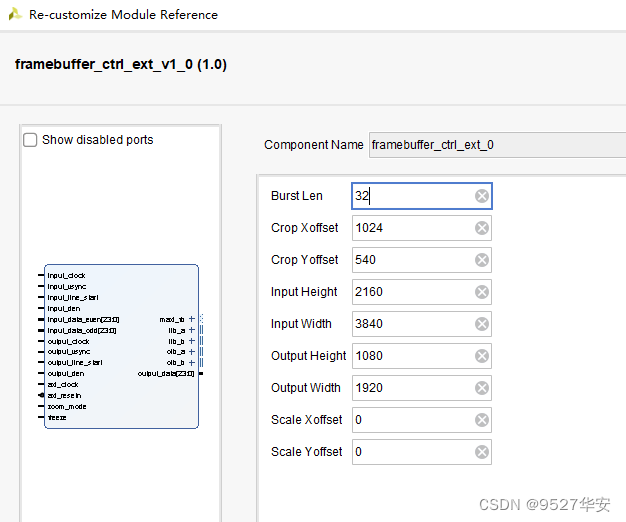Expand the ifb_a interface port
The width and height of the screenshot is (626, 522).
point(192,330)
